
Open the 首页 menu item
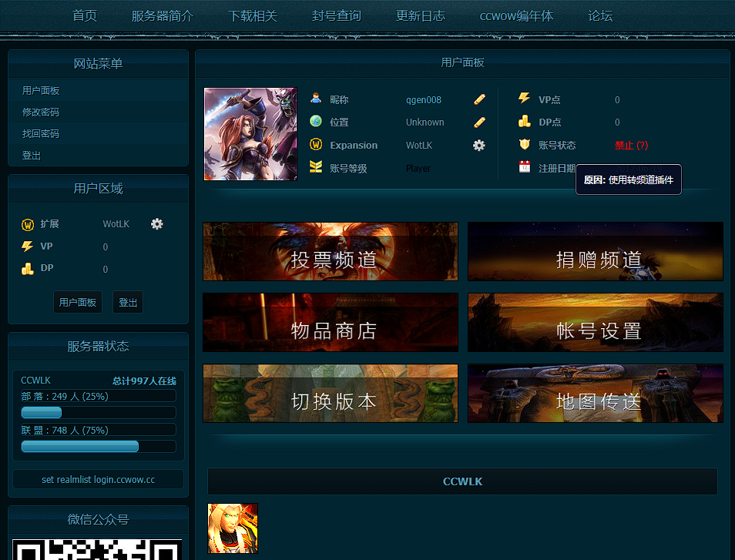point(84,15)
